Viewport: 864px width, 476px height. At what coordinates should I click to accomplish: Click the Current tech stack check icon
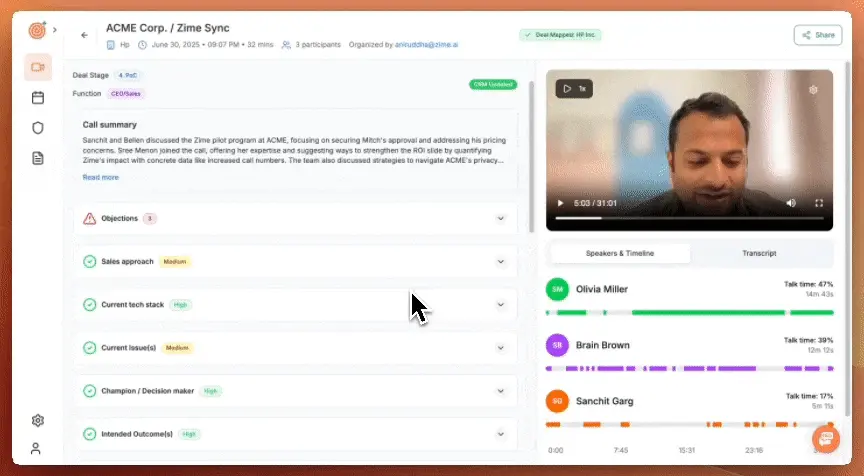89,305
